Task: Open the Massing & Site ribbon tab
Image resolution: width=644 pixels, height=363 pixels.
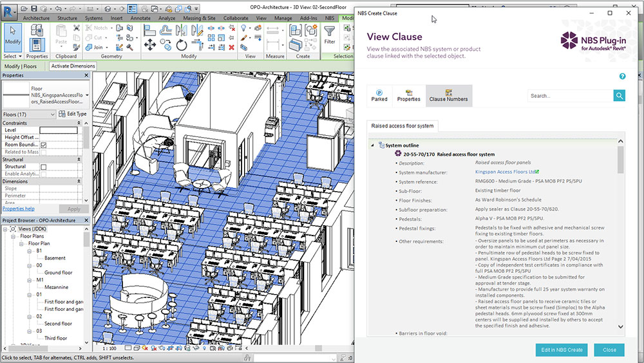Action: [x=199, y=18]
